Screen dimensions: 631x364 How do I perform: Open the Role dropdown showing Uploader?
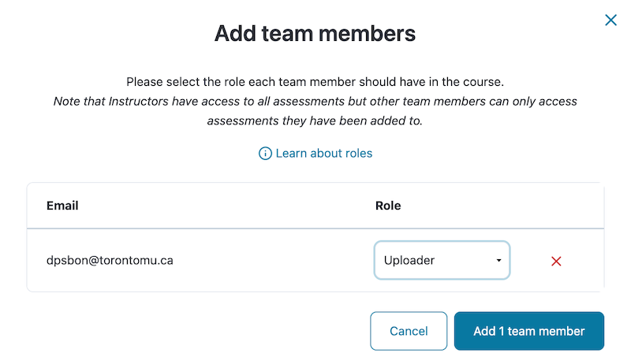coord(442,261)
